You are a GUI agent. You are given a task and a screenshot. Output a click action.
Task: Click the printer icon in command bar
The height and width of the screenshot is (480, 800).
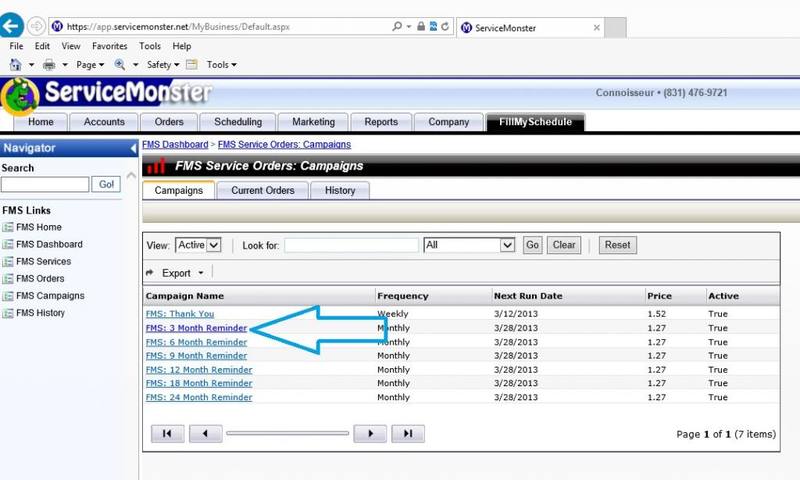tap(49, 65)
